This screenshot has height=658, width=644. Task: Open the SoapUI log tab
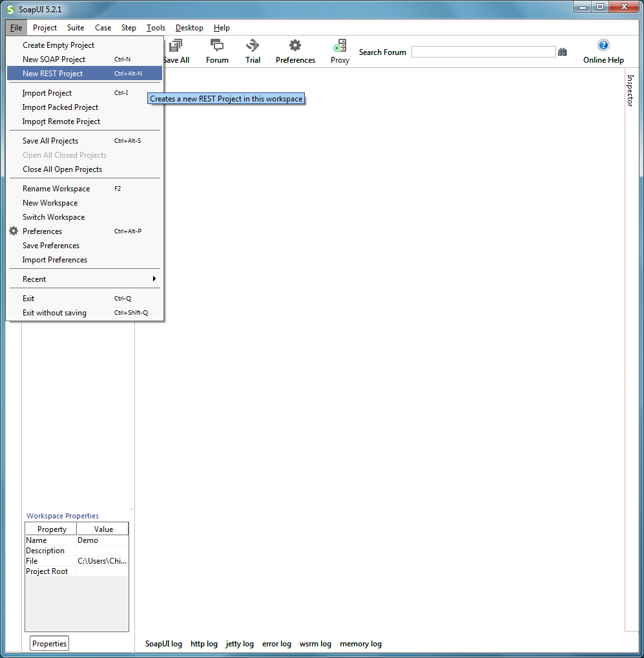click(163, 644)
